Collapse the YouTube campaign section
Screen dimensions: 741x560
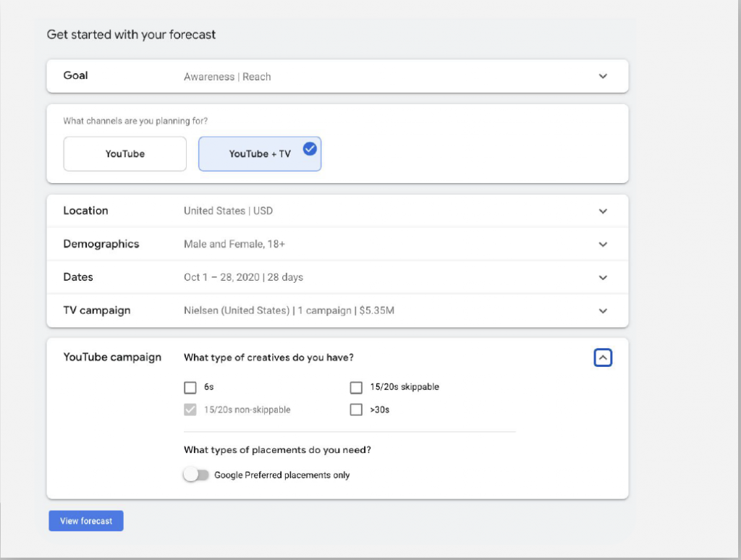(x=603, y=357)
